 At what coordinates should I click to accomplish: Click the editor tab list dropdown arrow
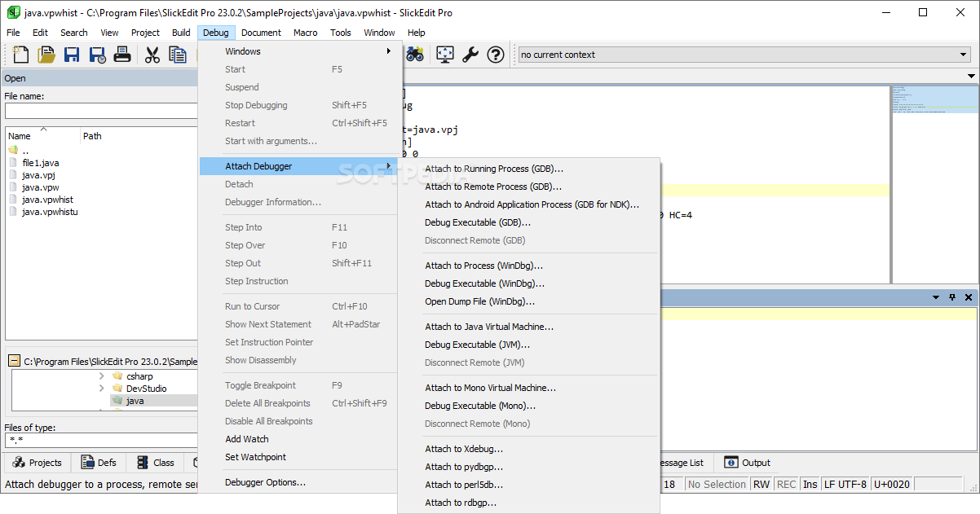tap(971, 77)
